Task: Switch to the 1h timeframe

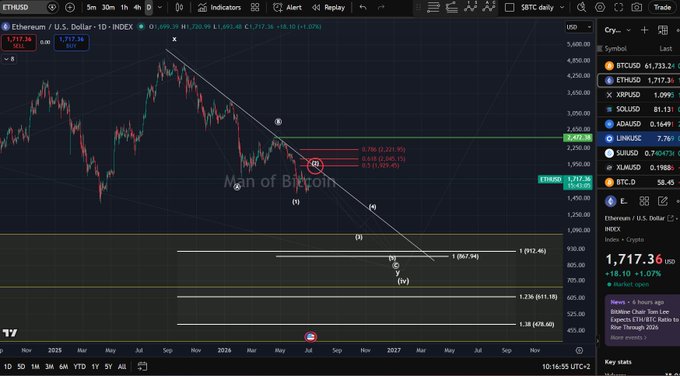Action: [x=124, y=7]
